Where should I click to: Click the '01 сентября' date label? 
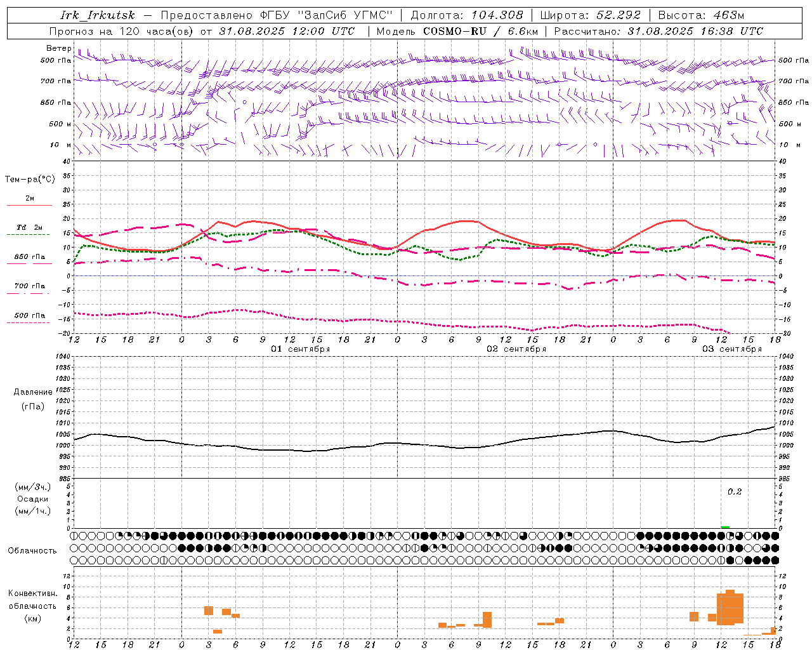[x=301, y=349]
